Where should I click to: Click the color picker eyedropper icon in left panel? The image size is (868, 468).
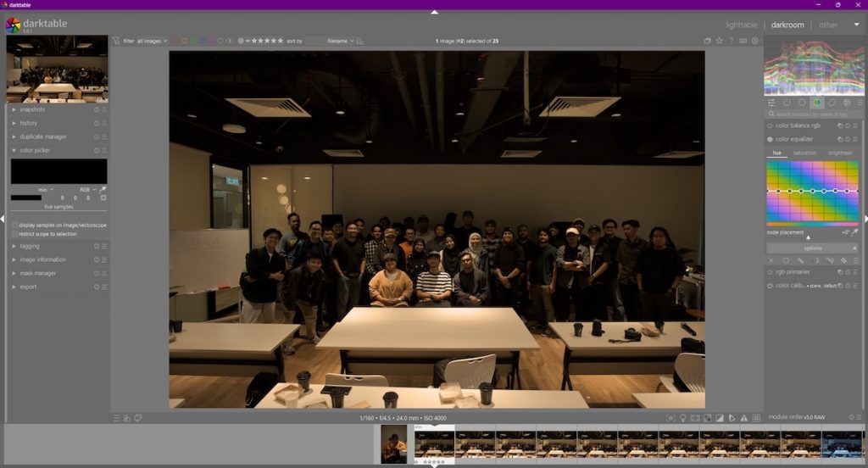point(103,189)
